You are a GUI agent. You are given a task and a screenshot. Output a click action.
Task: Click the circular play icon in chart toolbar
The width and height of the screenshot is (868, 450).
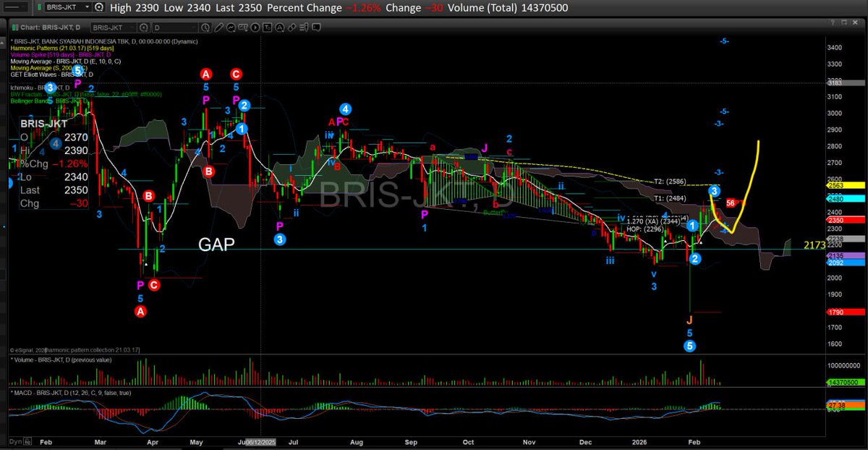click(x=255, y=27)
